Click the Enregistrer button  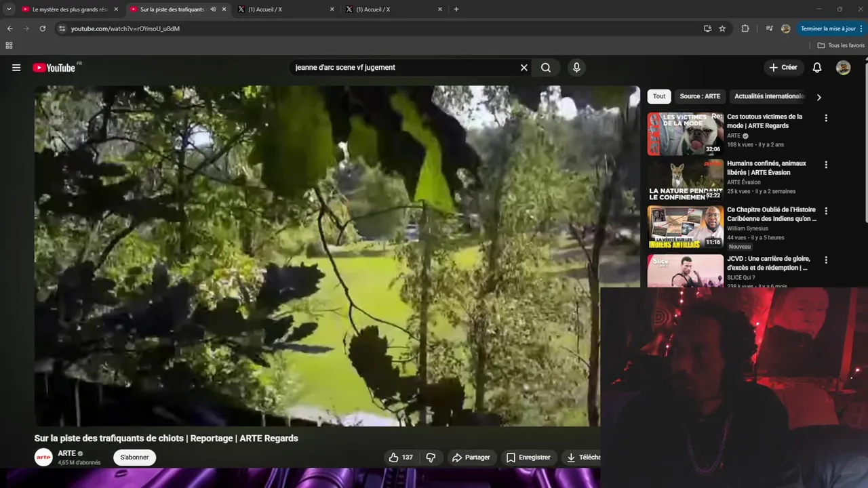(x=528, y=457)
